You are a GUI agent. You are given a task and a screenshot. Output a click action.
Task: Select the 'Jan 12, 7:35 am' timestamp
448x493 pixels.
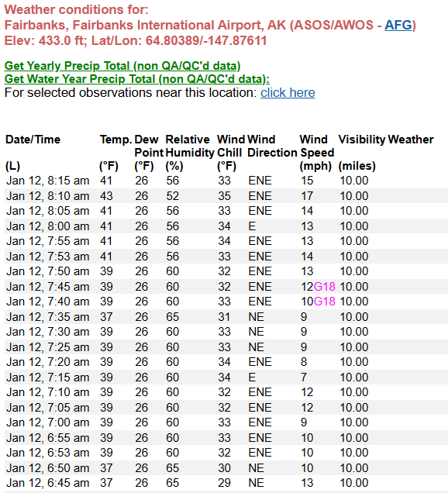pyautogui.click(x=48, y=316)
